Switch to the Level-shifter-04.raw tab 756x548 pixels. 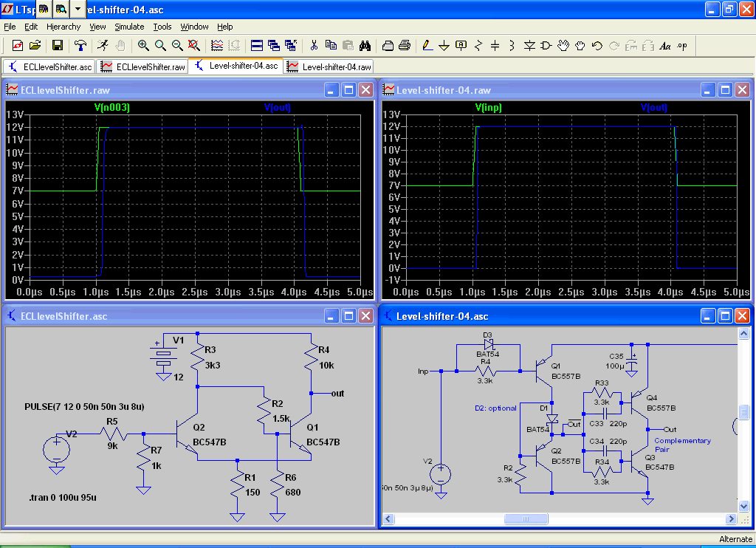coord(329,66)
